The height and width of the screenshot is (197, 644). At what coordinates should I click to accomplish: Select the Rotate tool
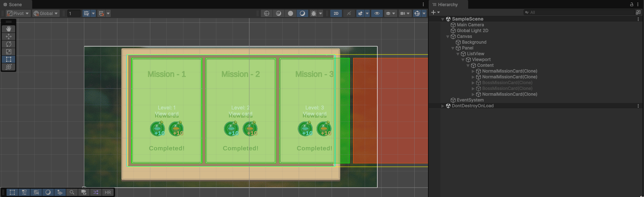[9, 44]
